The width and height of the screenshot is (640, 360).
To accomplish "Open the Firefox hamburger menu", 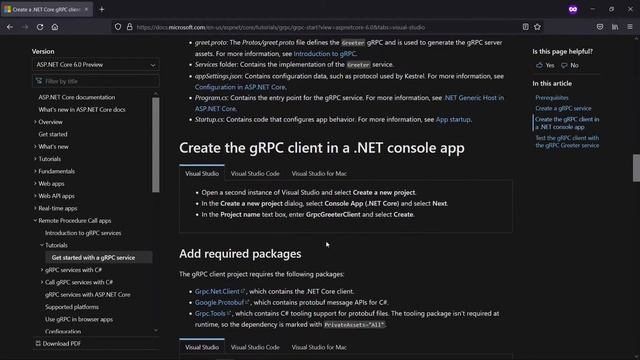I will click(x=630, y=27).
